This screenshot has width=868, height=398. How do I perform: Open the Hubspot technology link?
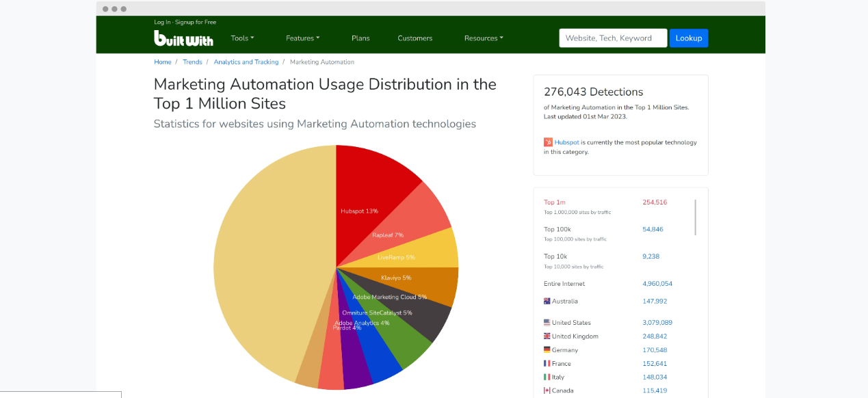pos(567,142)
